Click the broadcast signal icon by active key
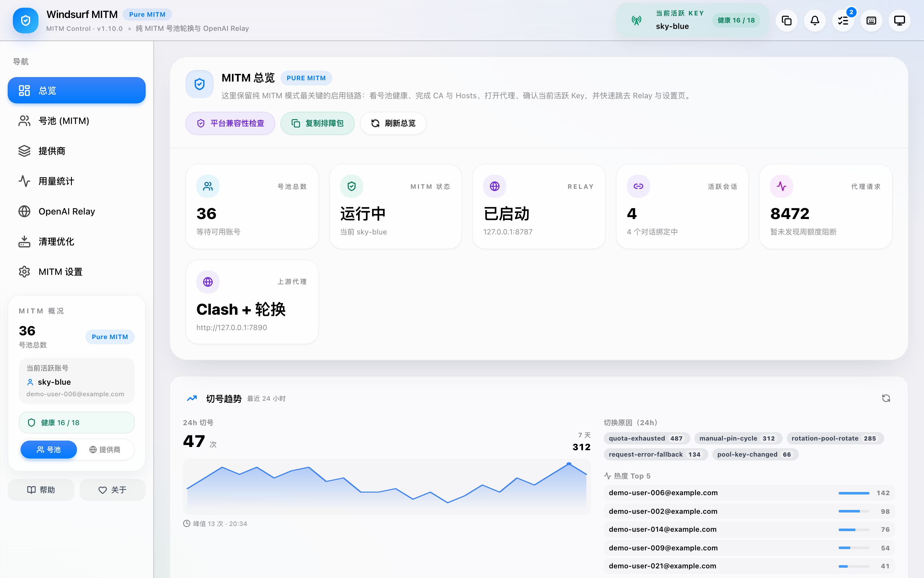 pos(636,20)
